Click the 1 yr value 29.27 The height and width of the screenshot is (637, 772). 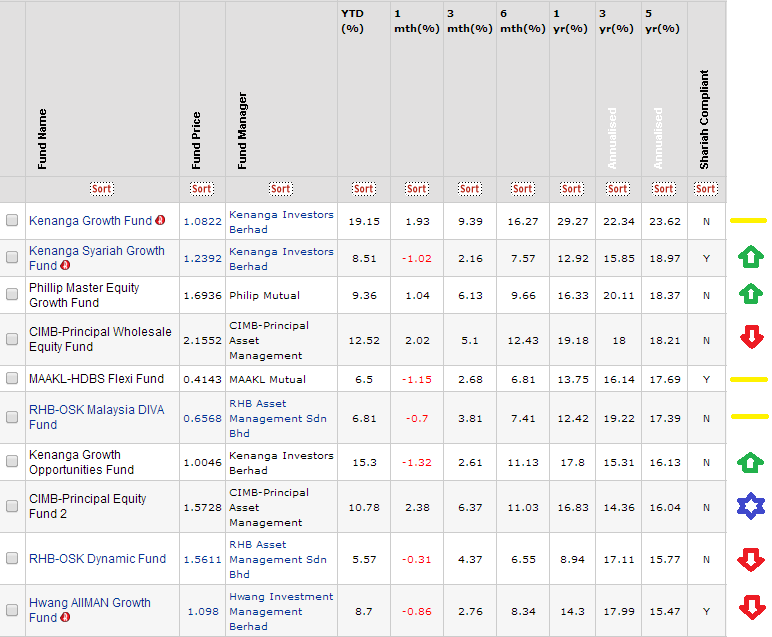(573, 222)
